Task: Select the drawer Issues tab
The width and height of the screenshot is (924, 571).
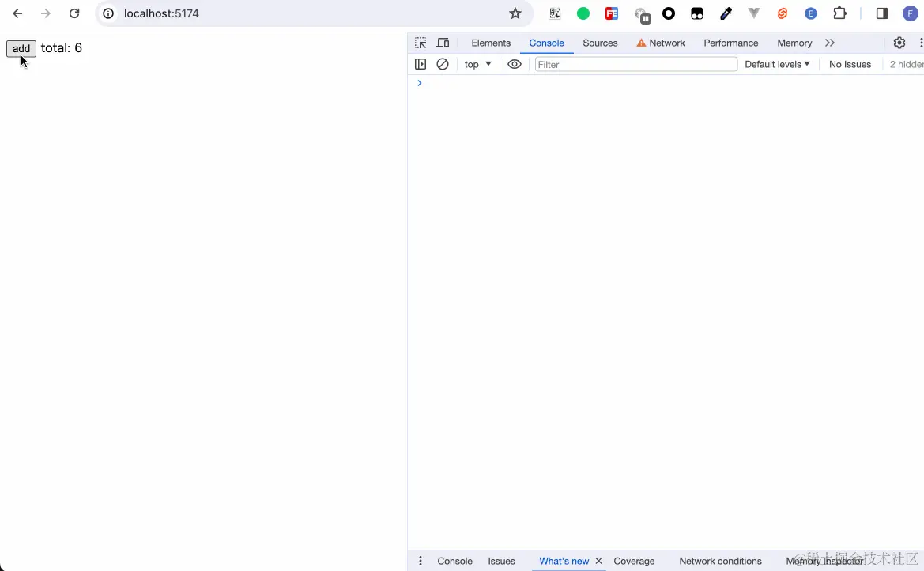Action: point(501,561)
